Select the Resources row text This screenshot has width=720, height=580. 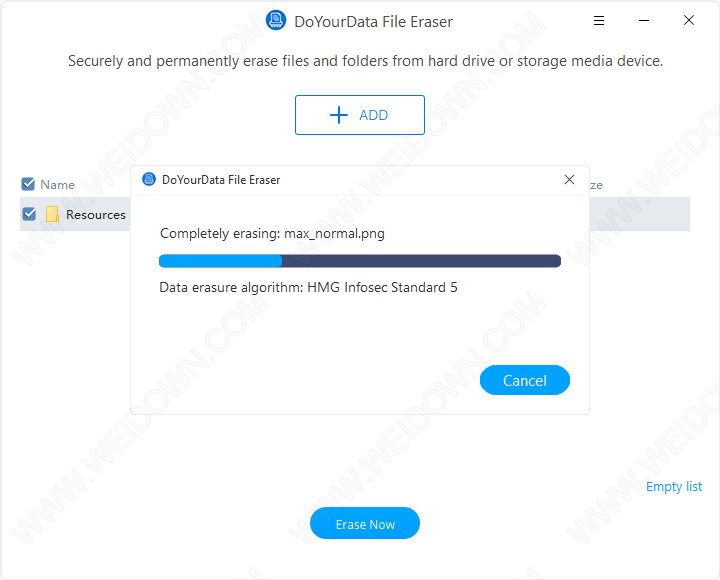point(96,214)
